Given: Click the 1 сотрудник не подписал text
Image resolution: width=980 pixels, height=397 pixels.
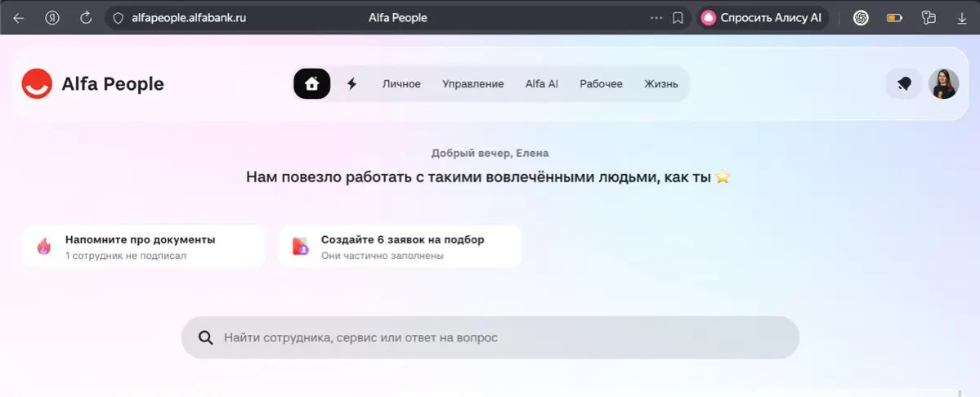Looking at the screenshot, I should pyautogui.click(x=126, y=256).
